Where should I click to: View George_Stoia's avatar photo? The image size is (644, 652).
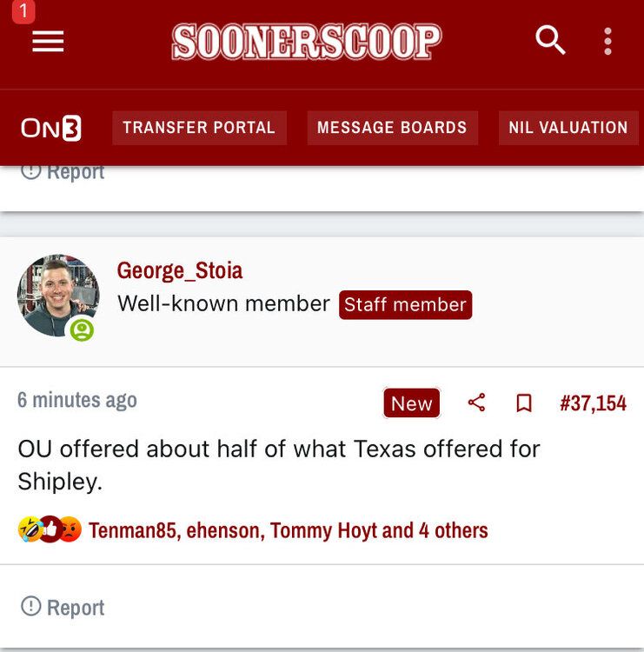[x=58, y=296]
